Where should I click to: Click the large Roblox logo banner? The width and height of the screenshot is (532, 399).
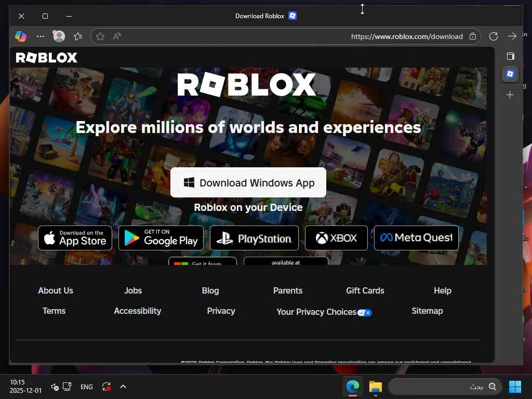(x=247, y=84)
